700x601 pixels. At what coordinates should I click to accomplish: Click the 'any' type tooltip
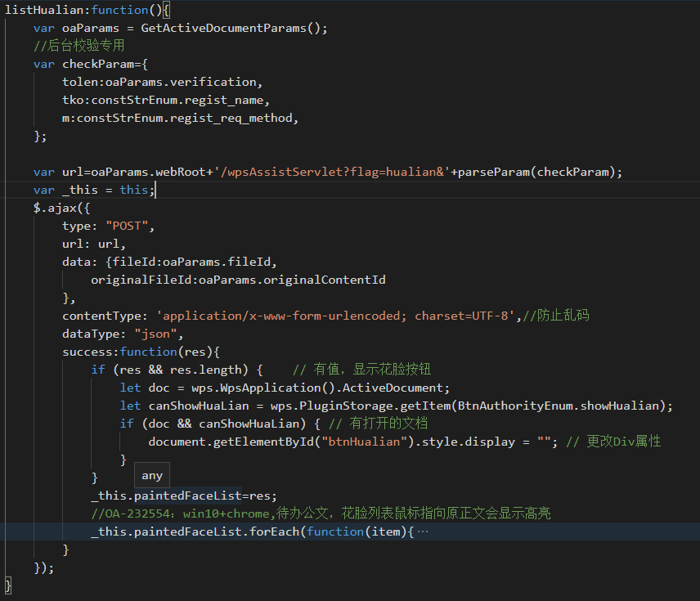[x=152, y=476]
